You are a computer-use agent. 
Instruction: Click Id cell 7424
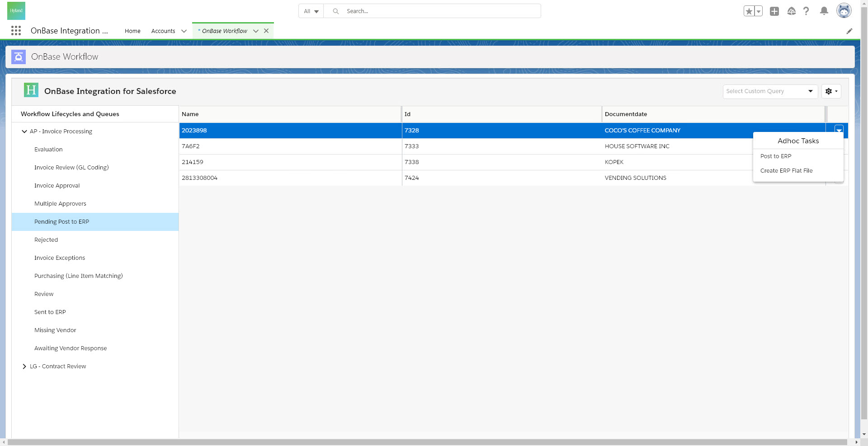coord(502,178)
